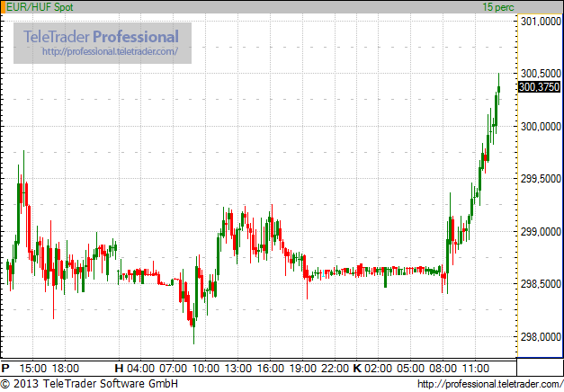Click the 04:00 time axis label
The image size is (564, 392).
[140, 369]
